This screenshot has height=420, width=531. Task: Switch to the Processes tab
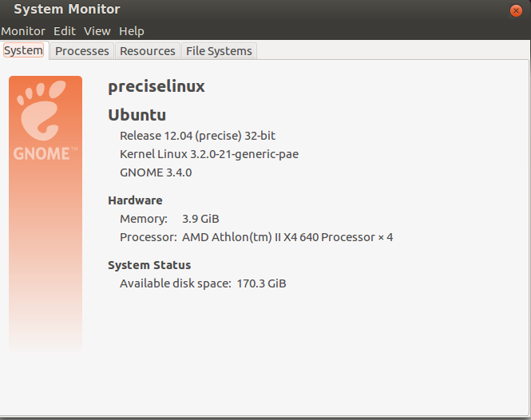[x=82, y=51]
